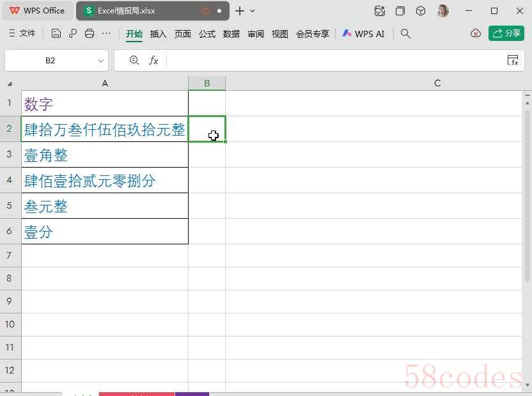Open the user avatar profile
532x396 pixels.
(442, 11)
